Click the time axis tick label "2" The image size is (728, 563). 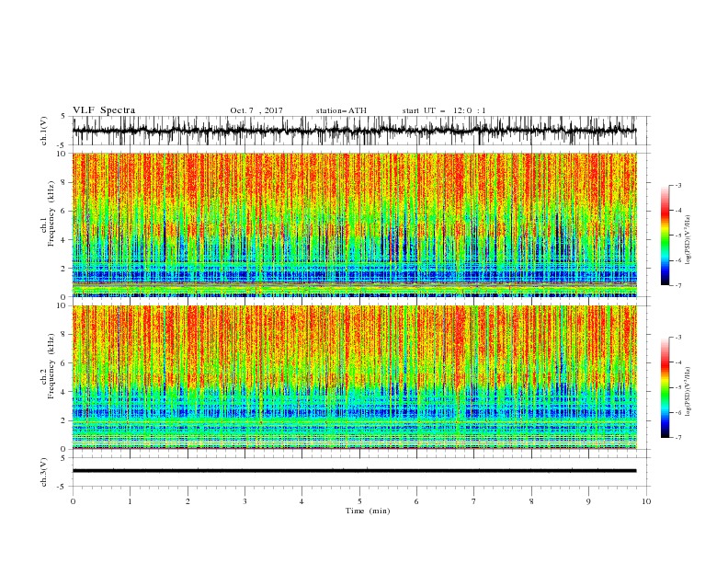(x=188, y=501)
